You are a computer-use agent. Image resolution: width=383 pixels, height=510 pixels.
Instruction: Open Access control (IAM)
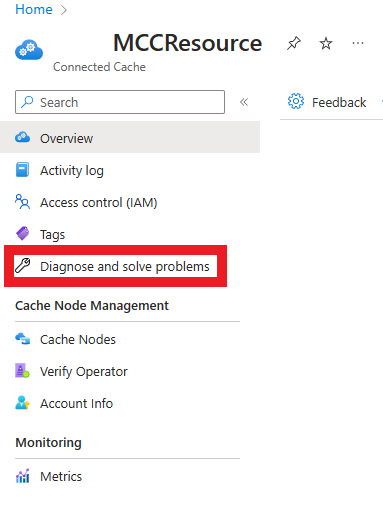pyautogui.click(x=98, y=202)
